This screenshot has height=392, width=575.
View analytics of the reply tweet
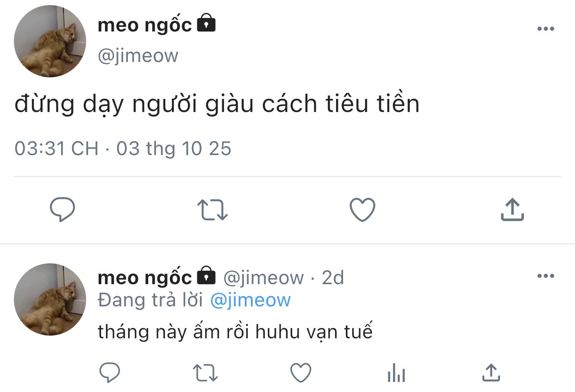(x=396, y=373)
